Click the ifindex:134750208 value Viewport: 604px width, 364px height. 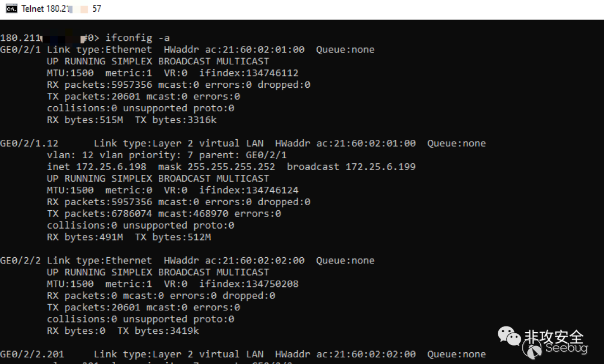(249, 284)
